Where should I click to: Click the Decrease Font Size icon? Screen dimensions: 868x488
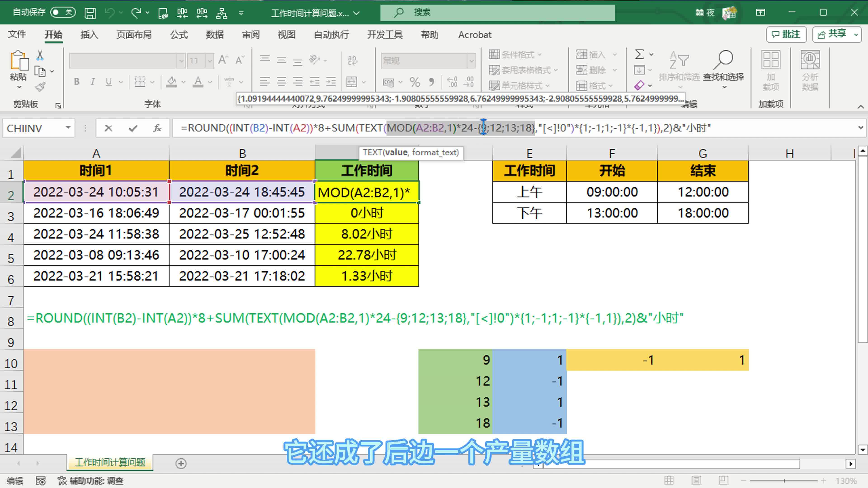coord(240,60)
